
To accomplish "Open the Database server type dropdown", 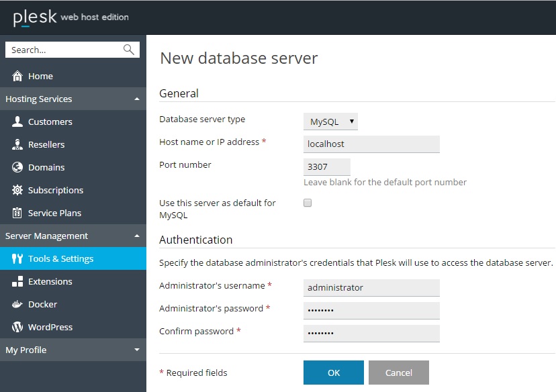I will click(x=330, y=121).
